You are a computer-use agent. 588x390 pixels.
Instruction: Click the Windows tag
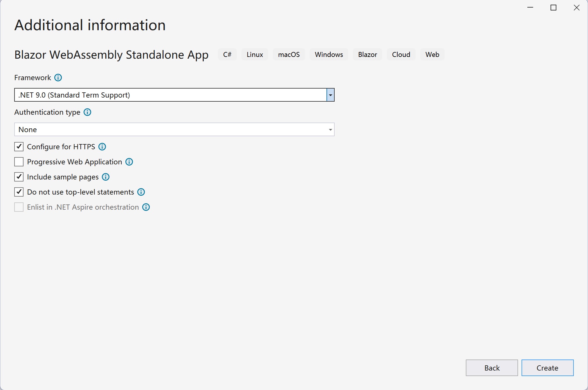(329, 55)
